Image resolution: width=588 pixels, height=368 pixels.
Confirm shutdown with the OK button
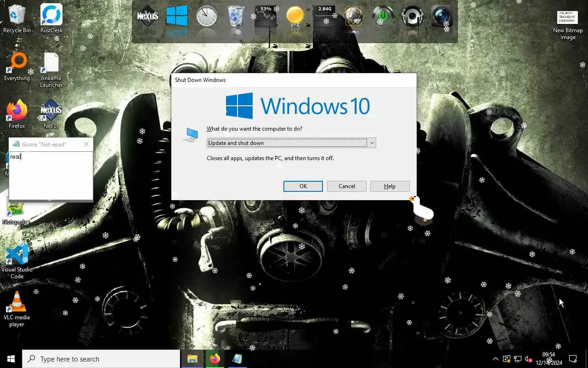coord(303,186)
